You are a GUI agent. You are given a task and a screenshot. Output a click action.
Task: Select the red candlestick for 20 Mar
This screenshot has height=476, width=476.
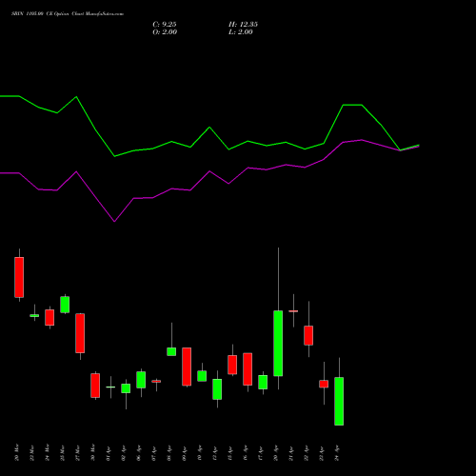19,277
